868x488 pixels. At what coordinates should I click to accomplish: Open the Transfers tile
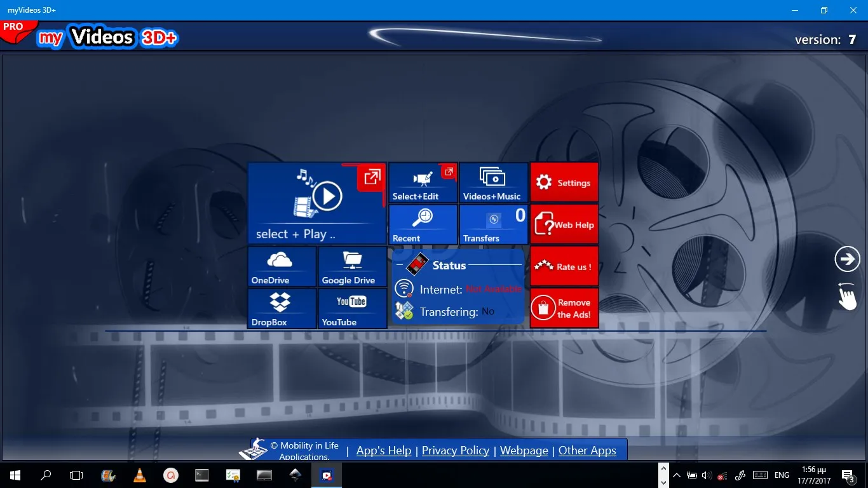(x=493, y=224)
